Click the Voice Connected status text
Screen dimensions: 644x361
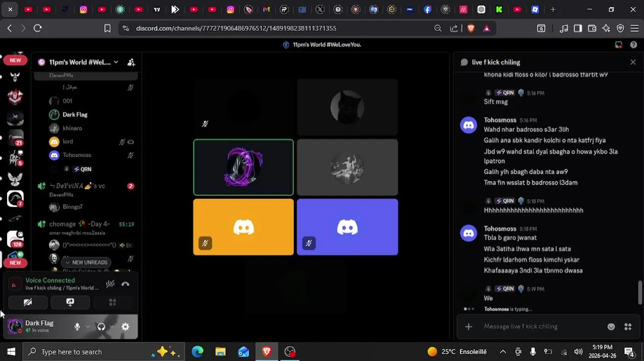50,280
